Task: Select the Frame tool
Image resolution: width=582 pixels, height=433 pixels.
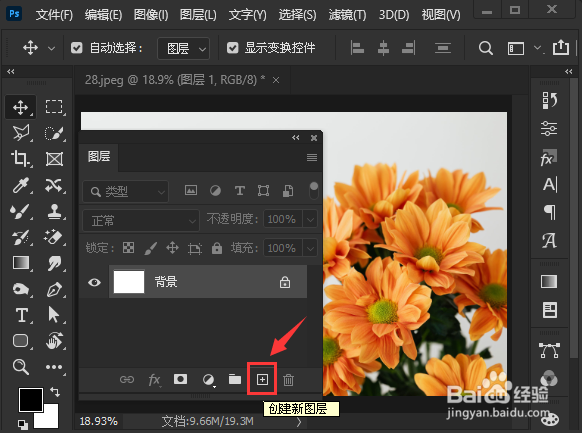Action: (54, 159)
